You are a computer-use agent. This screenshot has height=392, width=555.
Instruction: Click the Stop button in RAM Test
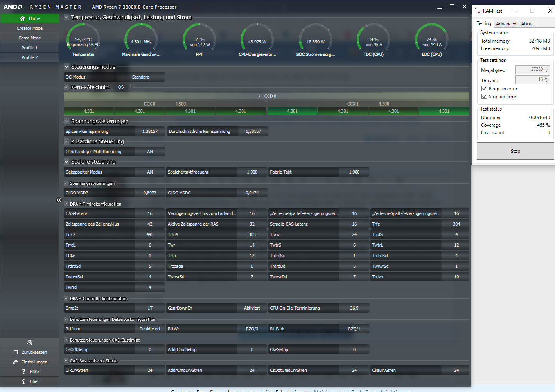pos(515,151)
